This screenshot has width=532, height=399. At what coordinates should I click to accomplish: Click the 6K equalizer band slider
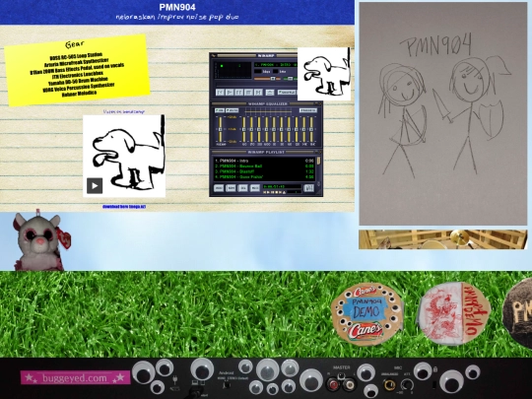pos(289,129)
